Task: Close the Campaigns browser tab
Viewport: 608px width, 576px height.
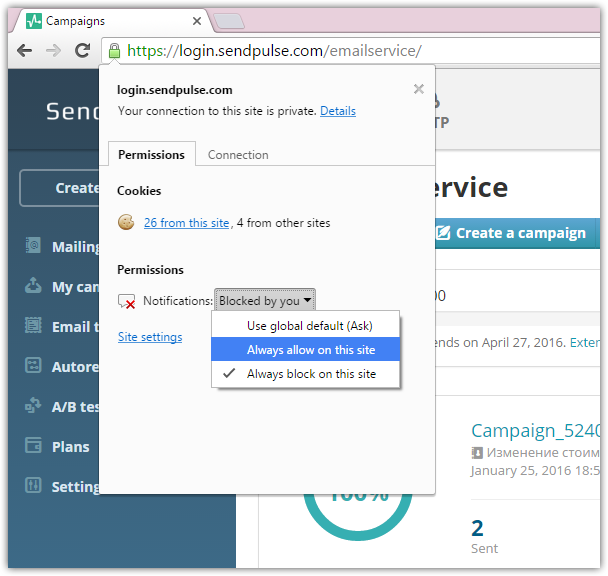Action: tap(197, 21)
